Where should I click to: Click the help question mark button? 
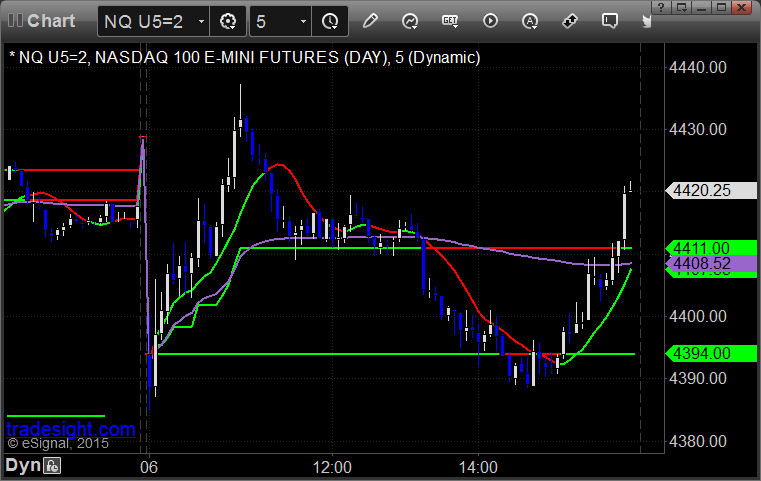(661, 7)
